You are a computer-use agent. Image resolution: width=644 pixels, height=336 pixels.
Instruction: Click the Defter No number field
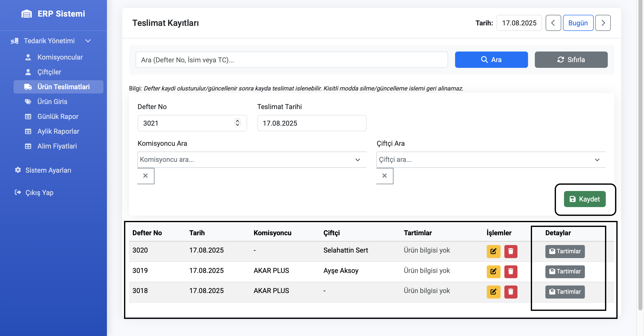(x=192, y=123)
